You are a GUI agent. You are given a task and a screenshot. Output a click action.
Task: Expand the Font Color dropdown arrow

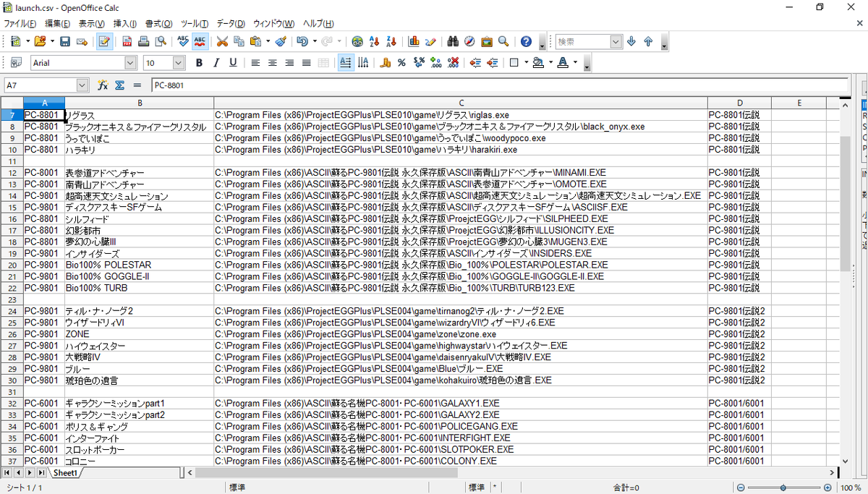tap(575, 63)
